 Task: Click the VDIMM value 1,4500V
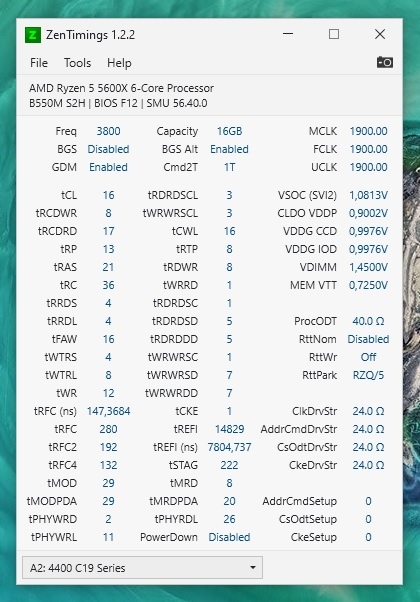(x=368, y=267)
